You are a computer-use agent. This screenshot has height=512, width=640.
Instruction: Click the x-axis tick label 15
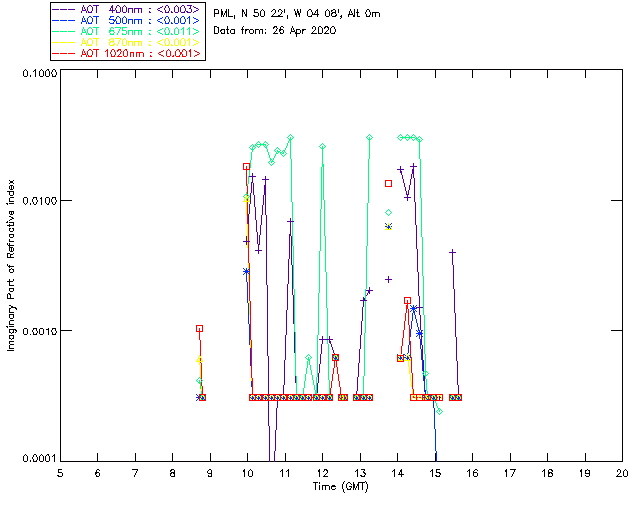[435, 474]
